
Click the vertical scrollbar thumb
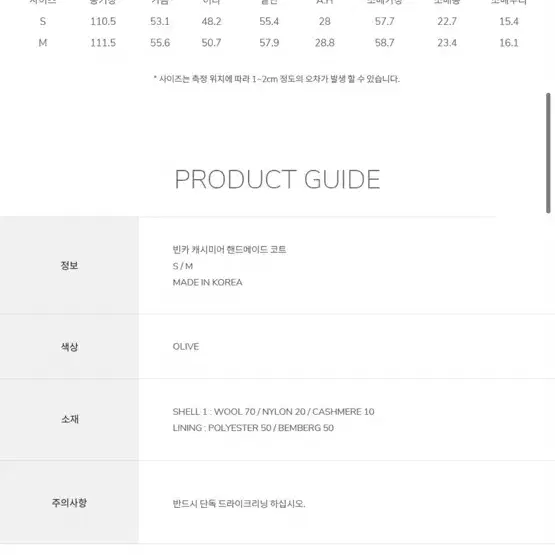point(548,153)
